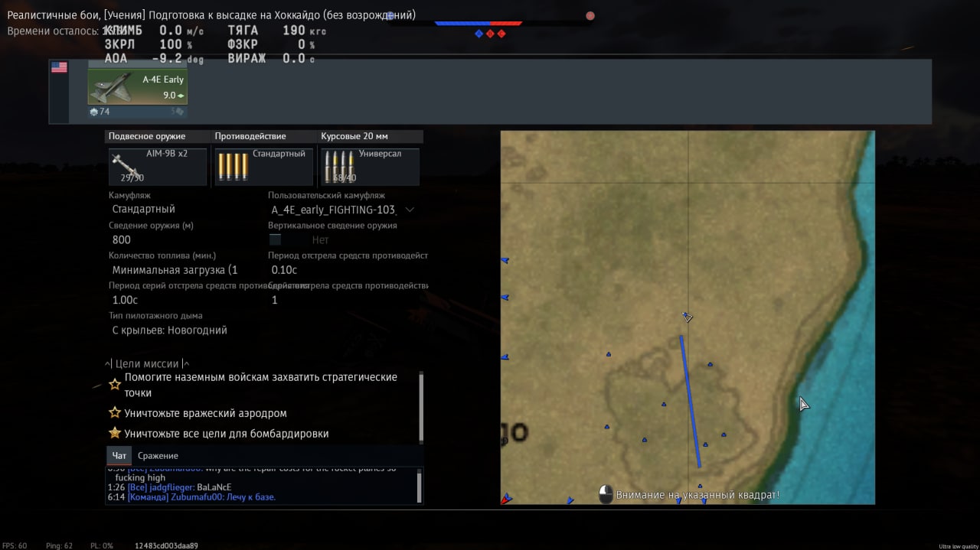The width and height of the screenshot is (980, 550).
Task: Select the A-4E Early aircraft card
Action: [137, 86]
